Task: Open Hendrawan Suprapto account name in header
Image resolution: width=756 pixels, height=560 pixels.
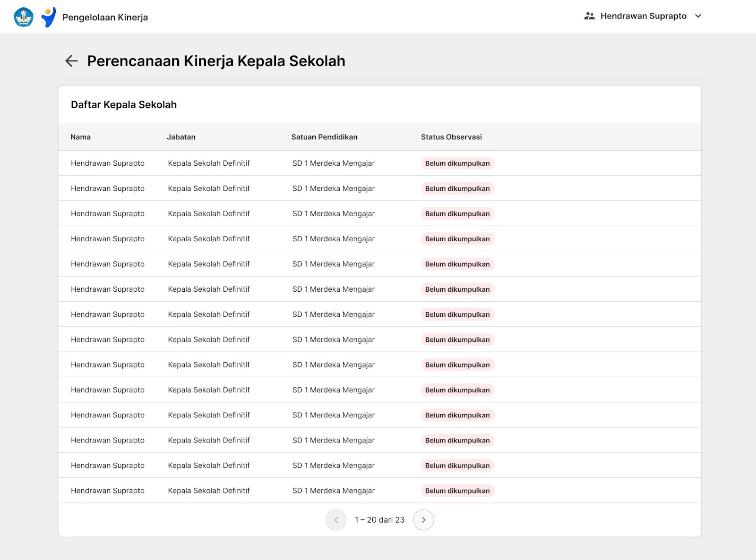Action: click(x=643, y=16)
